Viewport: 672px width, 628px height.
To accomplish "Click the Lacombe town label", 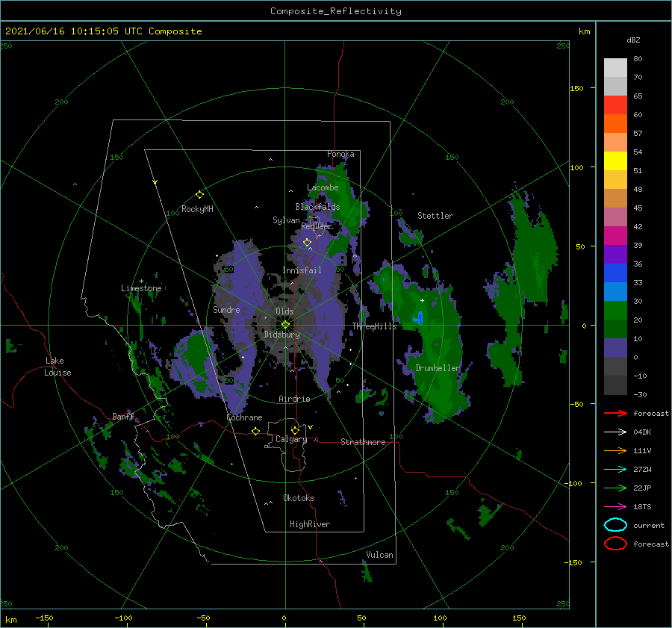I will [323, 187].
